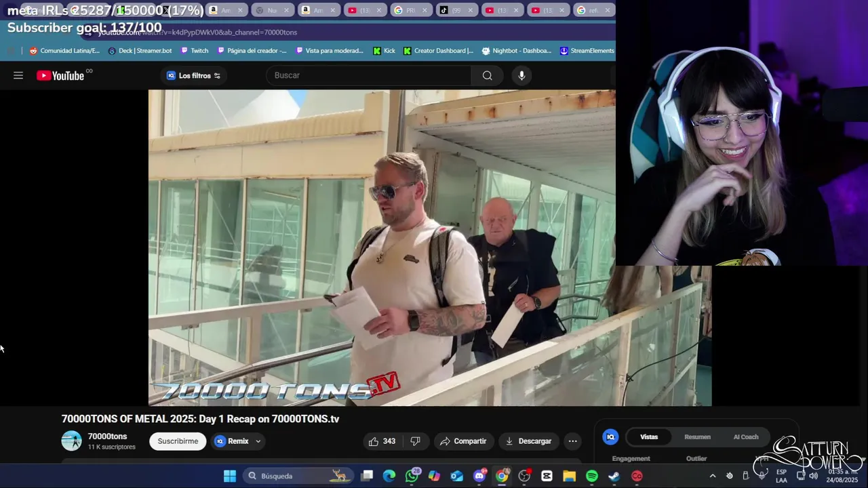Screen dimensions: 868x488
Task: Click the Engagement label in vidIQ panel
Action: pyautogui.click(x=631, y=459)
